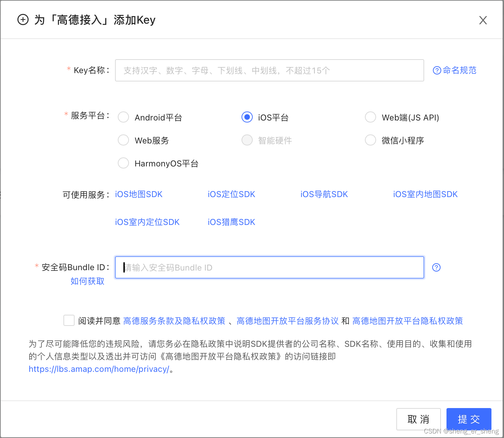Open the iOS猎鹰SDK link
Viewport: 504px width, 438px height.
click(x=231, y=222)
